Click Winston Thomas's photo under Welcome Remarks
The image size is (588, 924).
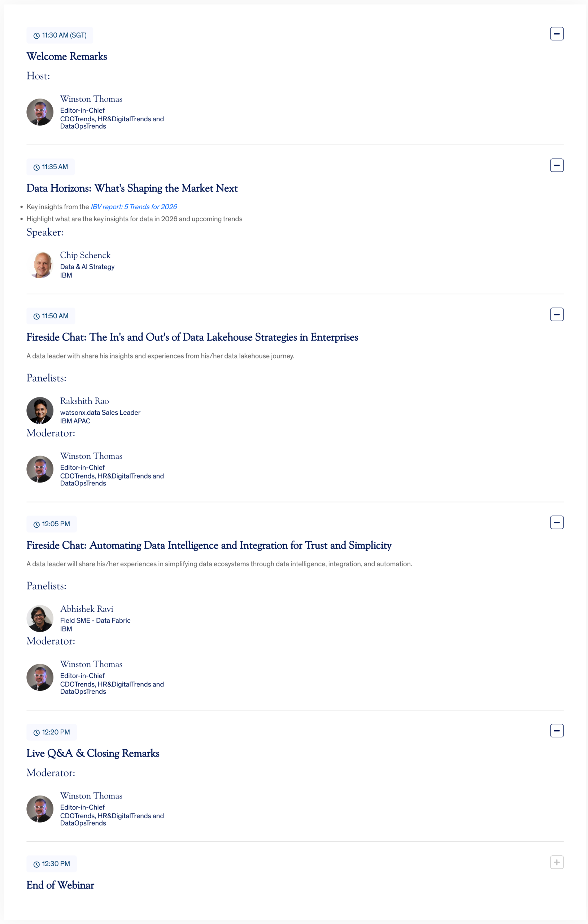pos(40,112)
